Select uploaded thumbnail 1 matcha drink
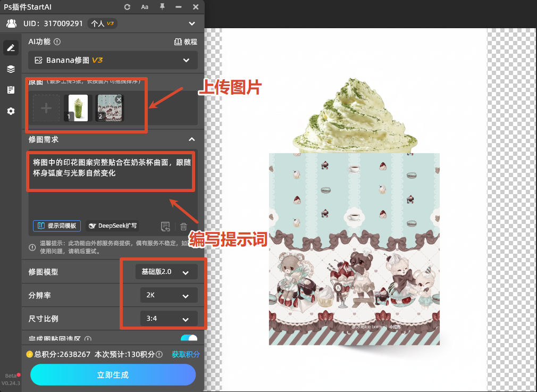The image size is (537, 392). coord(78,109)
